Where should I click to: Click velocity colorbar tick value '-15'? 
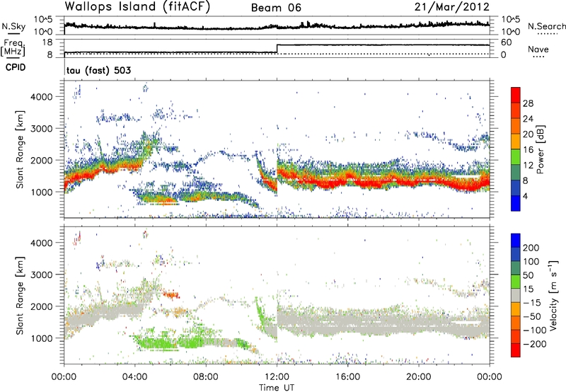pyautogui.click(x=532, y=303)
